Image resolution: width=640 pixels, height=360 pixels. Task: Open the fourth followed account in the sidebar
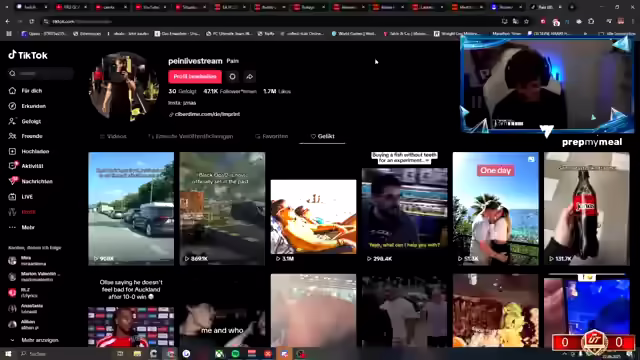(27, 309)
